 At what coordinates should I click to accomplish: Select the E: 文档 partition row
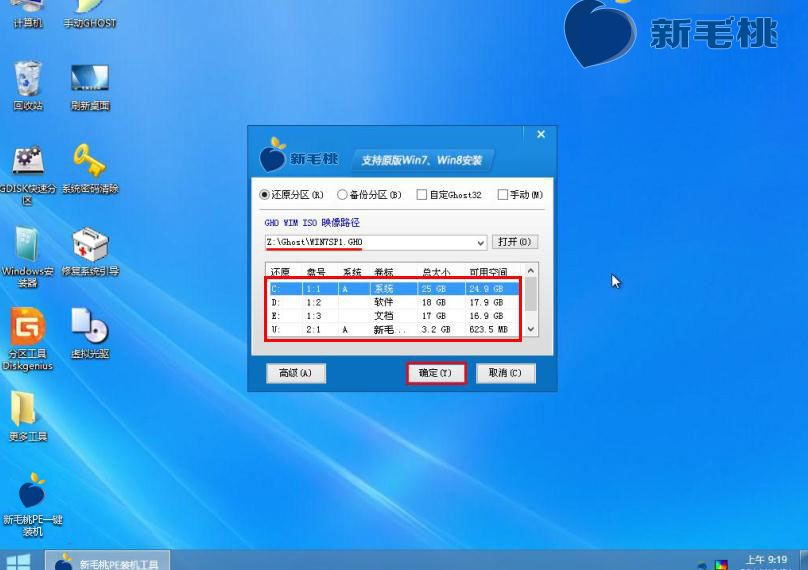point(394,316)
